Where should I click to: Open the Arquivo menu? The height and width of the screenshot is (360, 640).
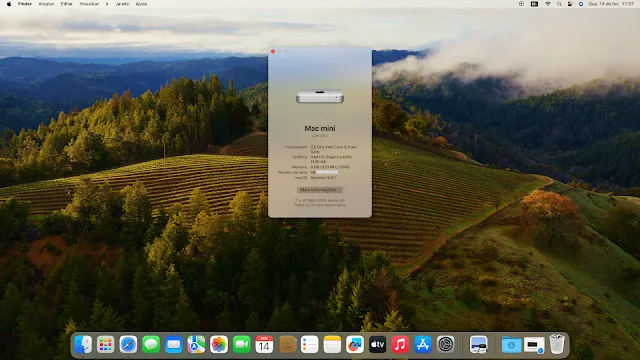[46, 4]
